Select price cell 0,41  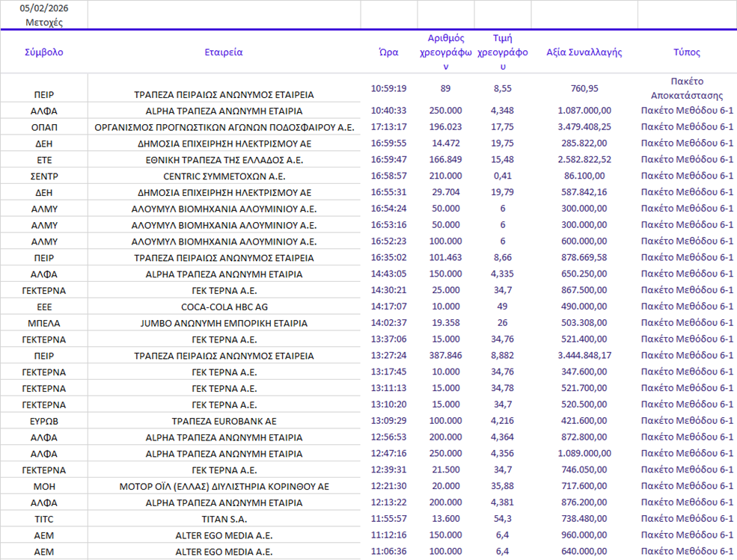[x=503, y=176]
